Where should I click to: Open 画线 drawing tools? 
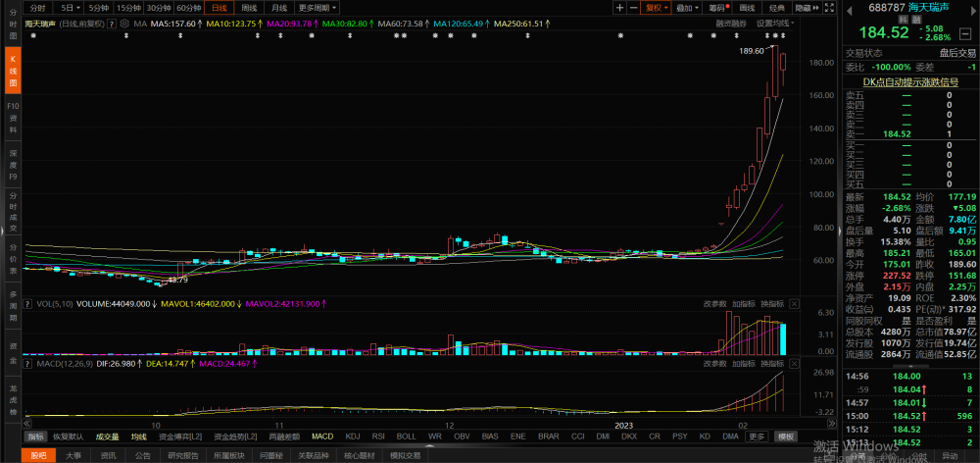coord(747,8)
